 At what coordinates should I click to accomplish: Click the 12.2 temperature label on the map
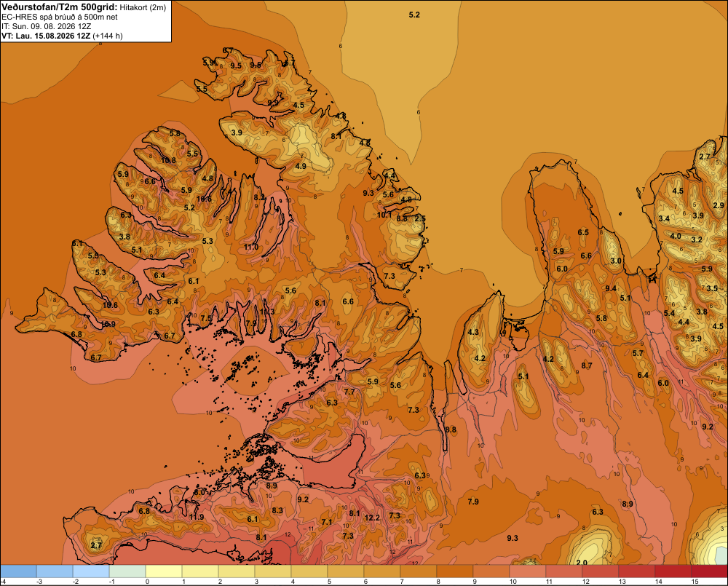(372, 518)
